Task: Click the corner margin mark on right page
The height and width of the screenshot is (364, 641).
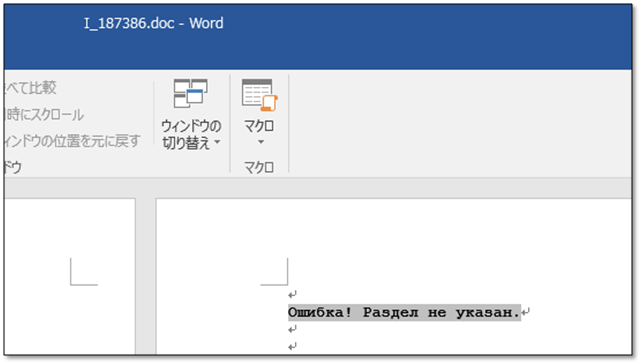Action: pyautogui.click(x=275, y=272)
